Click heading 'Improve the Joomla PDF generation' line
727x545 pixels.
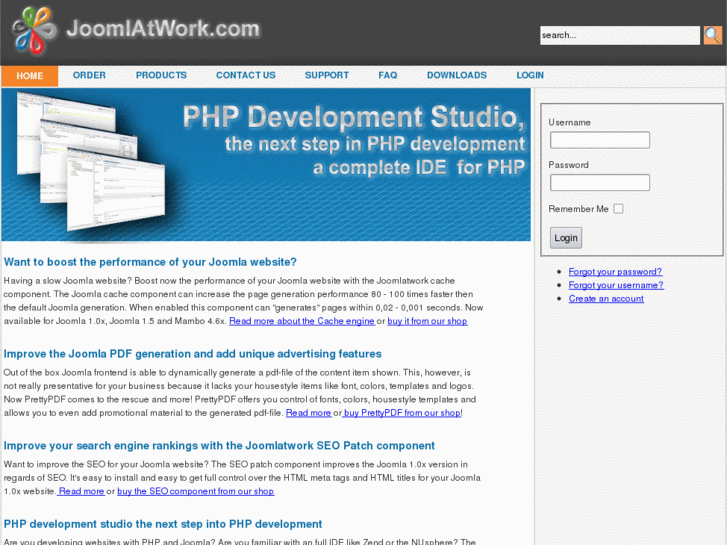click(x=192, y=354)
